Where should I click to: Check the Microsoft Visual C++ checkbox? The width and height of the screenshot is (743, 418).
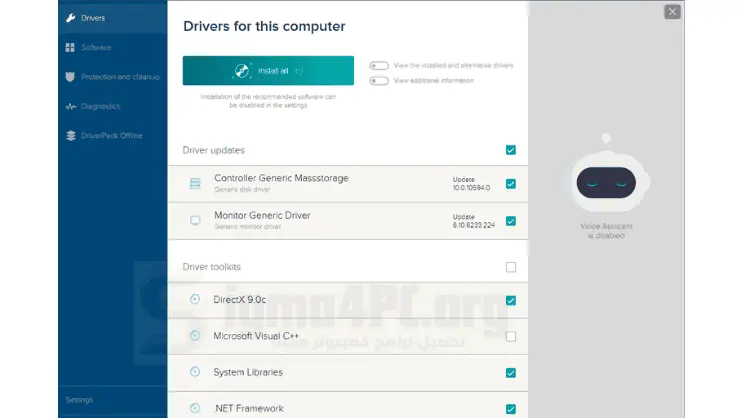pos(511,336)
